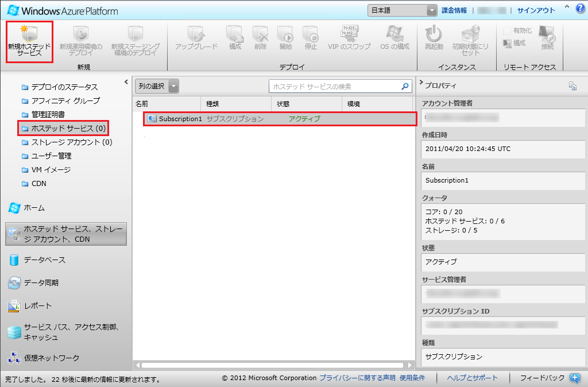
Task: Click the Windows Azure Platform logo
Action: click(x=63, y=10)
